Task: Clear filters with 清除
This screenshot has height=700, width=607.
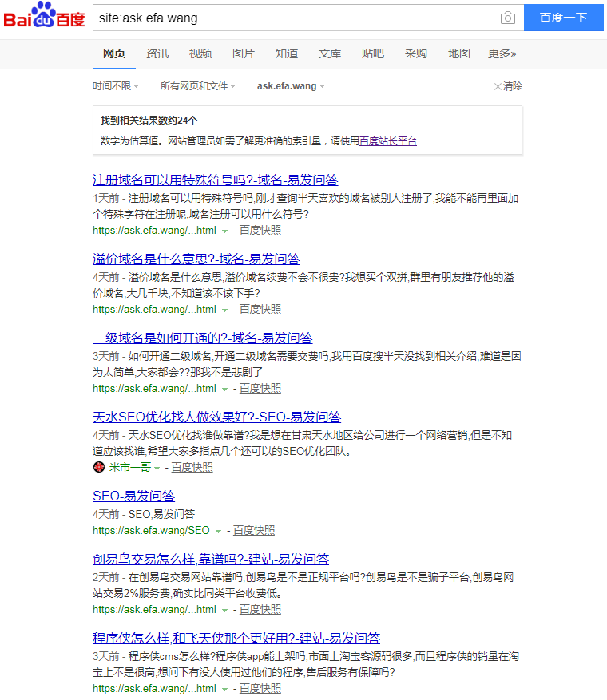Action: point(512,86)
